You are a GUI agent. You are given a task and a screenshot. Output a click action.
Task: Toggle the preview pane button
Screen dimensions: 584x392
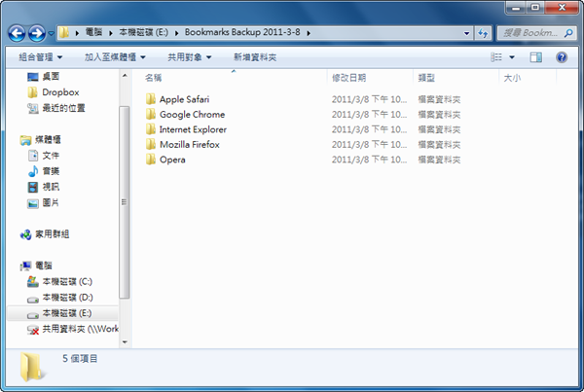[x=536, y=57]
